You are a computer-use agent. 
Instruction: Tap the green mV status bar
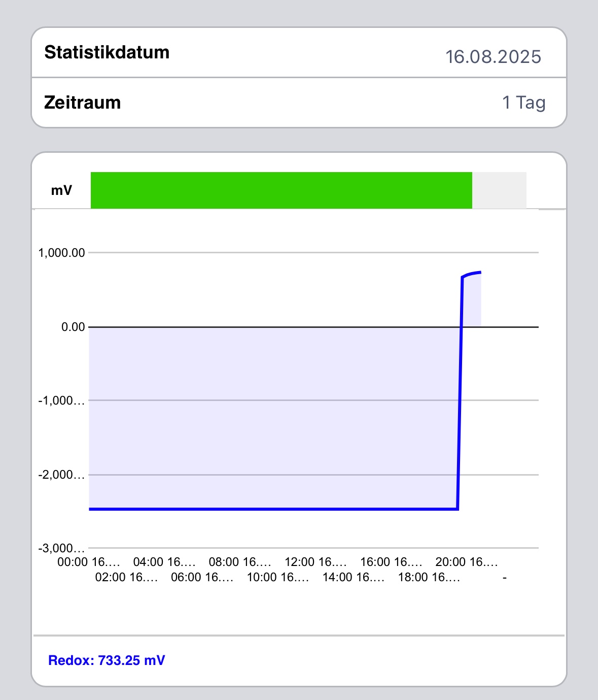click(x=282, y=190)
